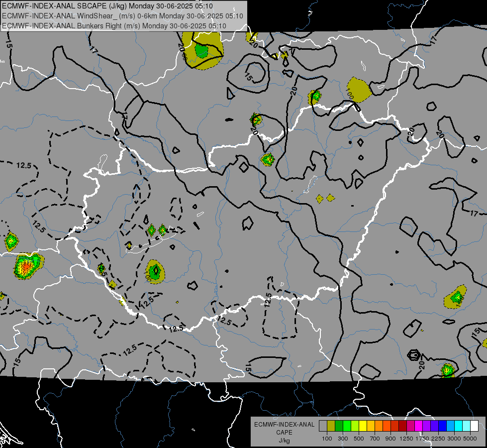Click the 1250 legend scale label

click(406, 439)
